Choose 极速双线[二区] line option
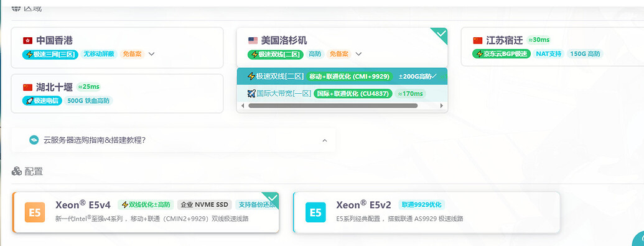Viewport: 644px width, 246px height. coord(342,76)
